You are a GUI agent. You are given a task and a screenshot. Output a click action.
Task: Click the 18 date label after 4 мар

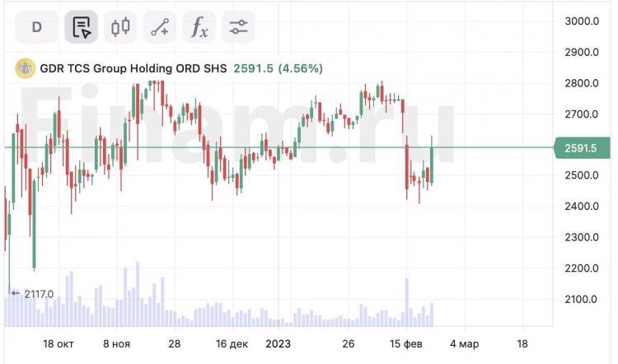[522, 344]
